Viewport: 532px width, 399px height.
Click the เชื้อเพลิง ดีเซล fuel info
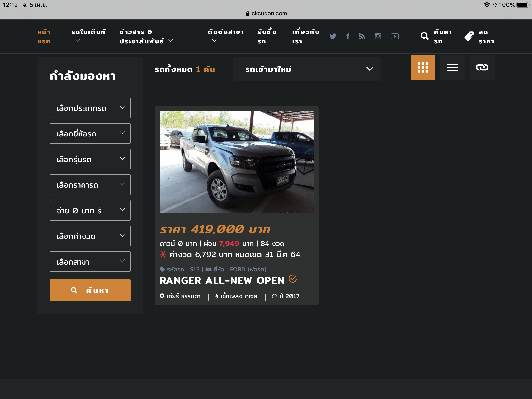[236, 296]
